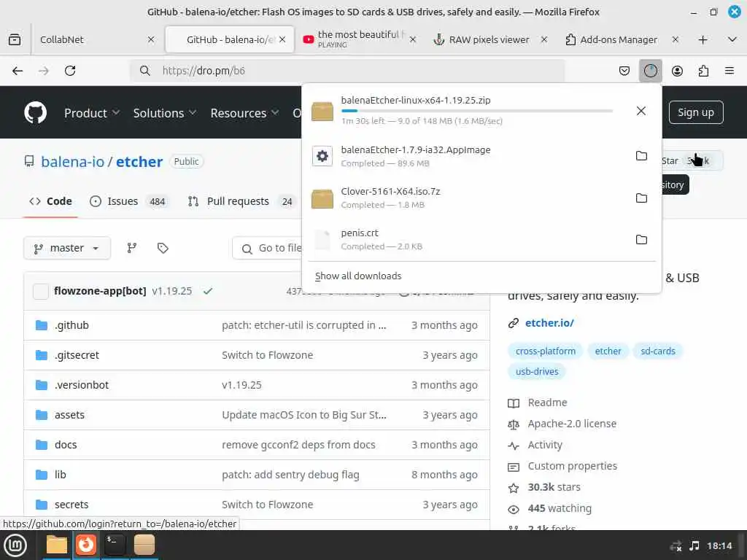
Task: Switch to the YouTube playing tab
Action: click(x=360, y=39)
